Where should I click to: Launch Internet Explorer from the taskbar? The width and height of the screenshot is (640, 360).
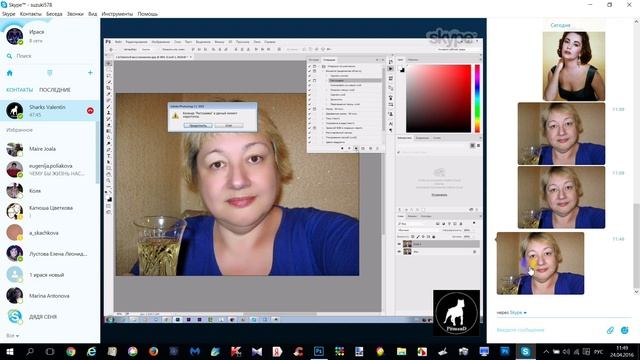[x=91, y=351]
